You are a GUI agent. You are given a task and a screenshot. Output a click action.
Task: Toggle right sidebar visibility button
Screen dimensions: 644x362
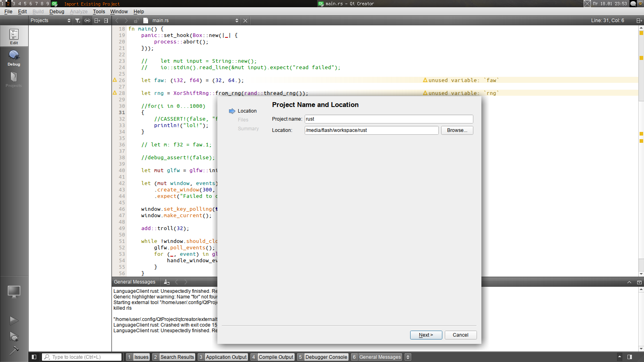[x=630, y=357]
